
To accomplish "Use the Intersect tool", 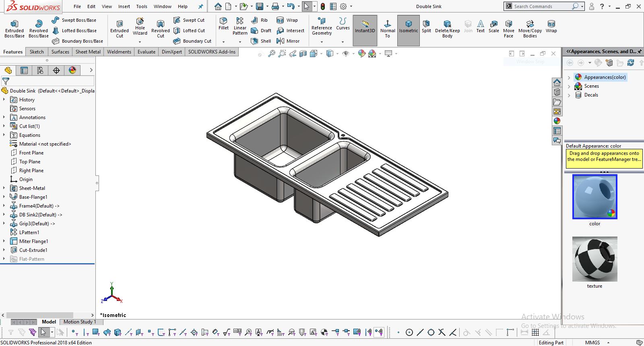I will click(290, 31).
